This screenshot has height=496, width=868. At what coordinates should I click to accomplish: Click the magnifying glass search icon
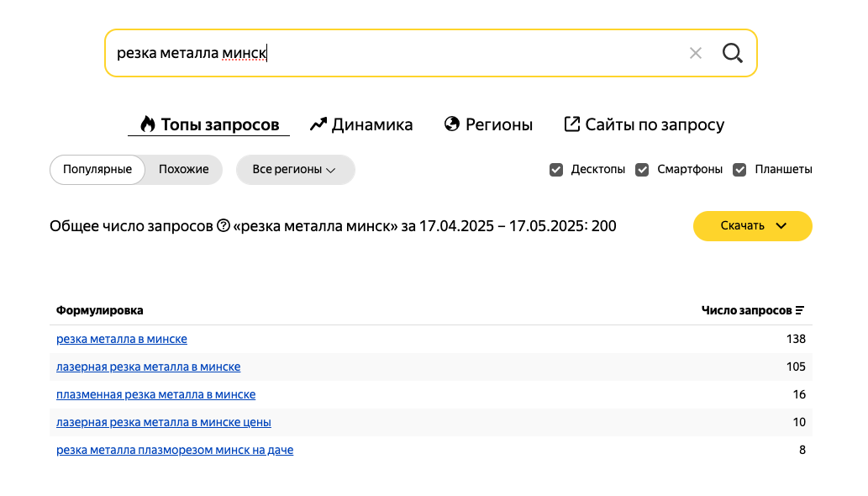[x=732, y=52]
